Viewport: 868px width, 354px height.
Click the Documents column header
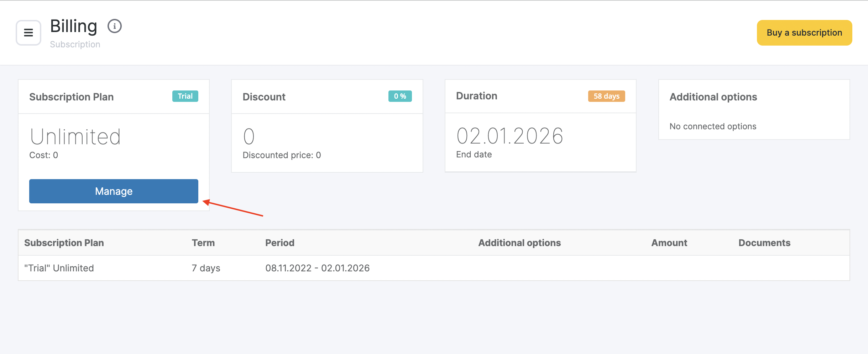(x=764, y=243)
